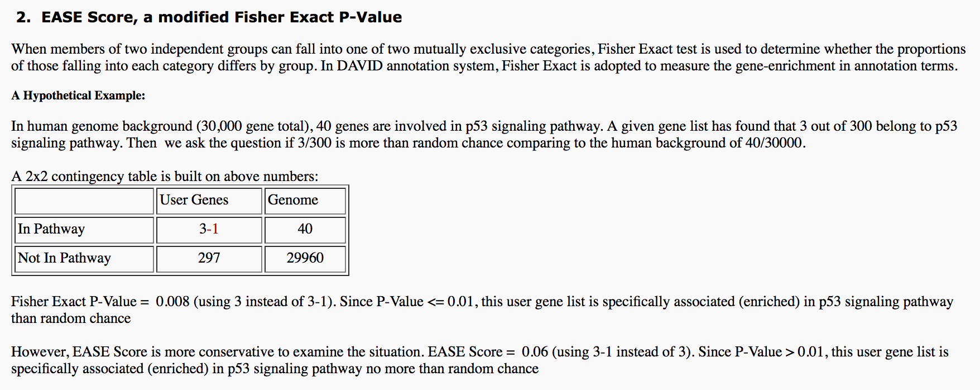Click the red '1' in the 3-1 cell

(215, 229)
